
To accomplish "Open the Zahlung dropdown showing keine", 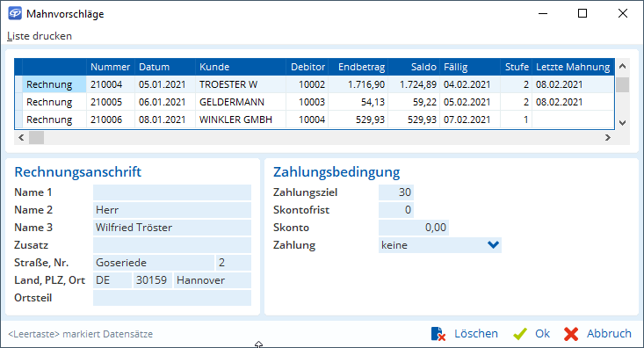I will point(440,245).
